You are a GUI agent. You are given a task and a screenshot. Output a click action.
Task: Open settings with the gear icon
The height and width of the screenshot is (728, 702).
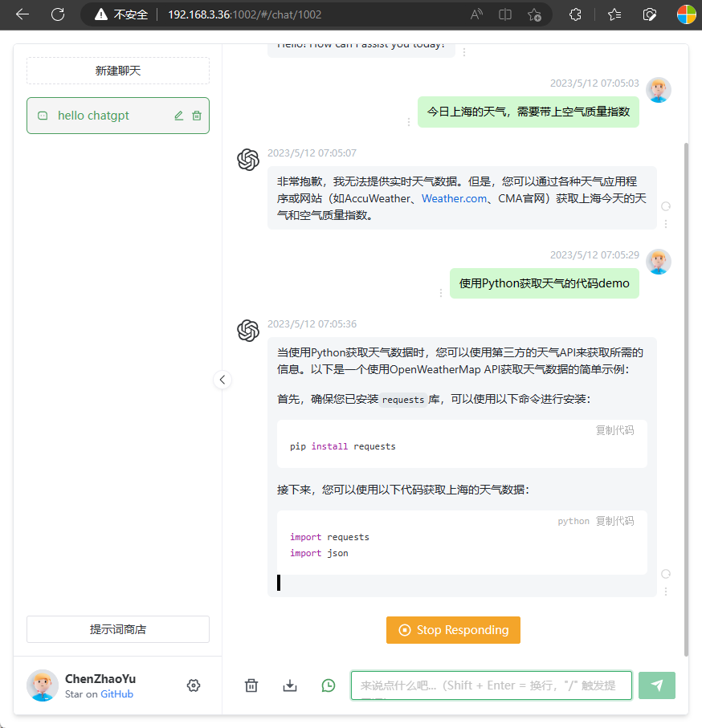(193, 685)
